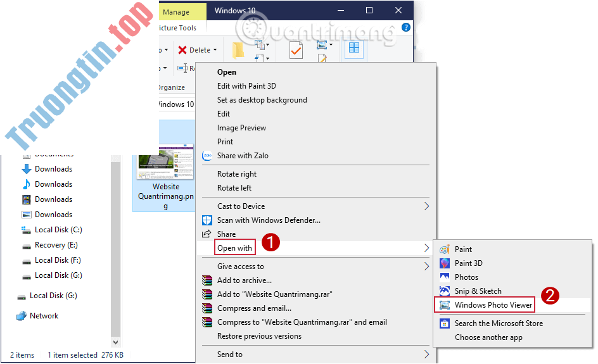The height and width of the screenshot is (364, 598).
Task: Click the Paint 3D app icon
Action: coord(445,263)
